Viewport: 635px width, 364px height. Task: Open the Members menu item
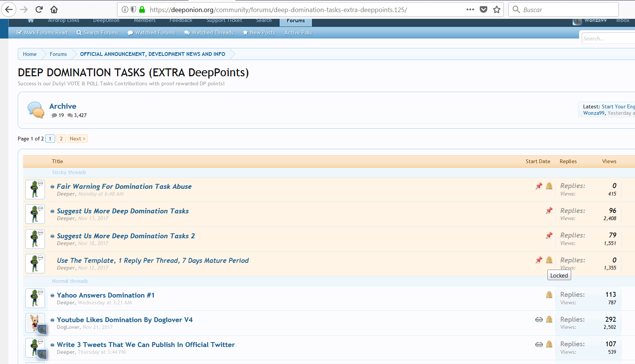pyautogui.click(x=144, y=20)
